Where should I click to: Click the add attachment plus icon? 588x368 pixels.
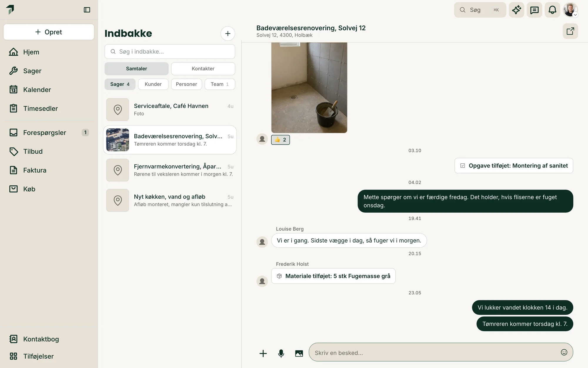tap(263, 353)
